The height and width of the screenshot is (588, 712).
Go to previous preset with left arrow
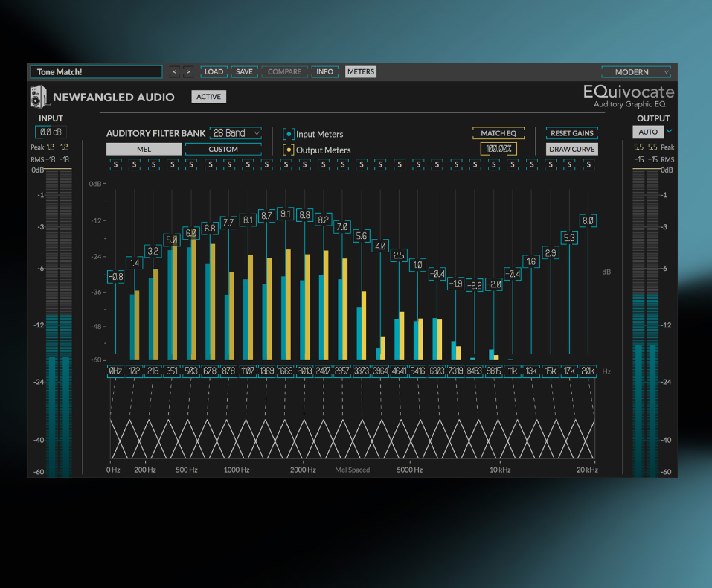[x=174, y=71]
